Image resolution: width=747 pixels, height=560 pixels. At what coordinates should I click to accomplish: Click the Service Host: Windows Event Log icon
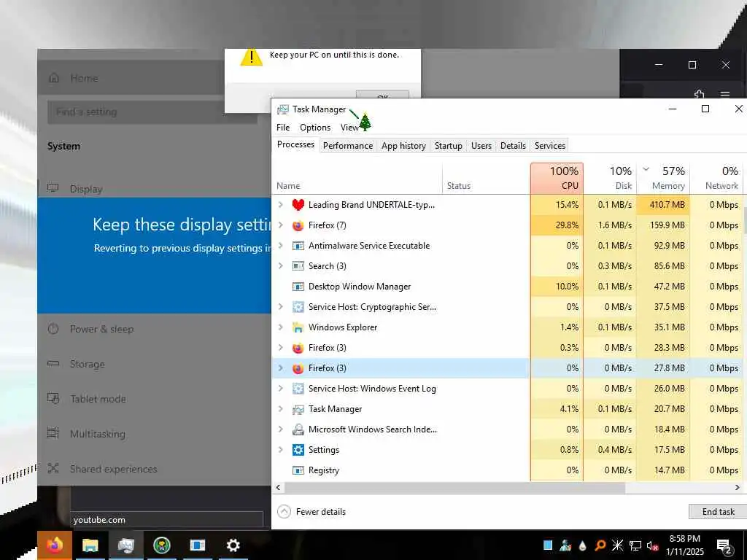pos(298,389)
